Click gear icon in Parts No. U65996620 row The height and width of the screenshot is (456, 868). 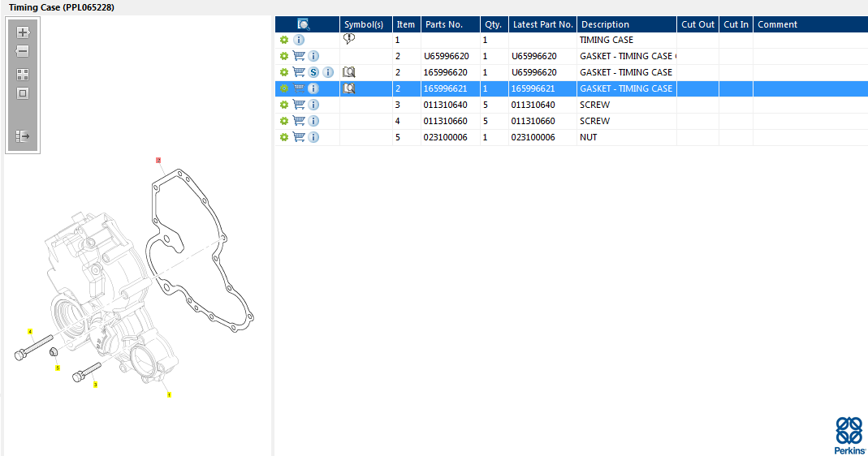click(x=284, y=56)
